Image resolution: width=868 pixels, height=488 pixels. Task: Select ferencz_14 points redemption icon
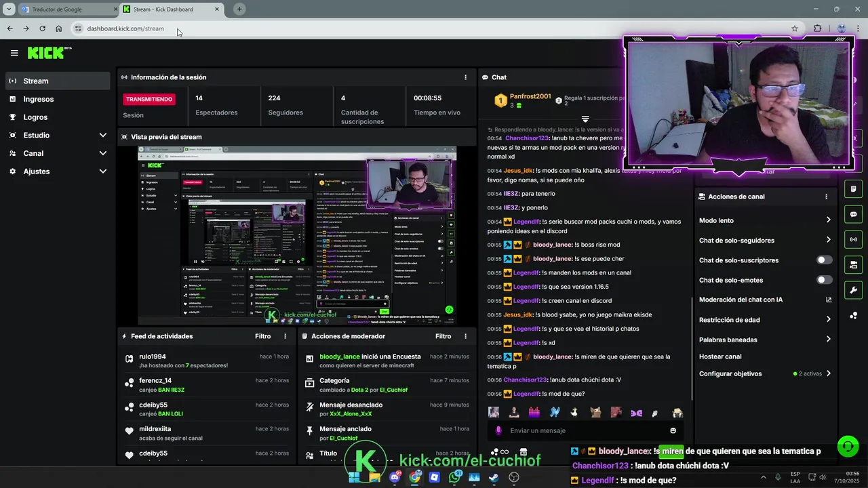pyautogui.click(x=129, y=384)
